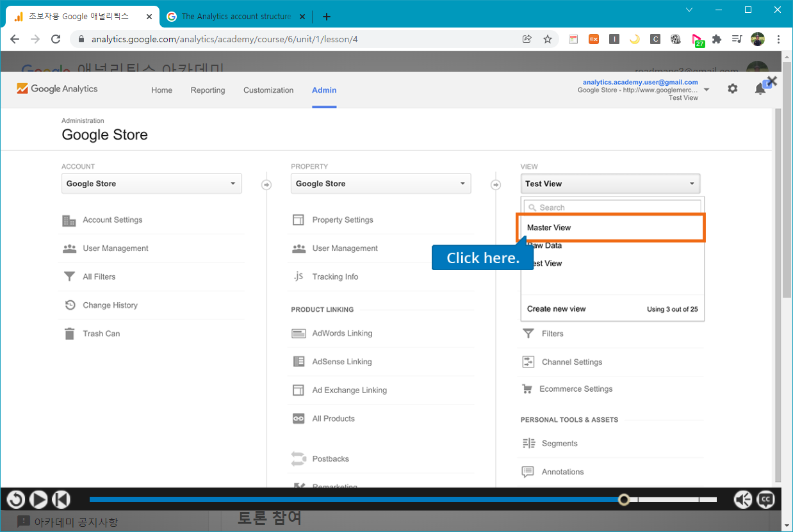Click the AdSense Linking icon
The height and width of the screenshot is (532, 793).
(x=298, y=362)
